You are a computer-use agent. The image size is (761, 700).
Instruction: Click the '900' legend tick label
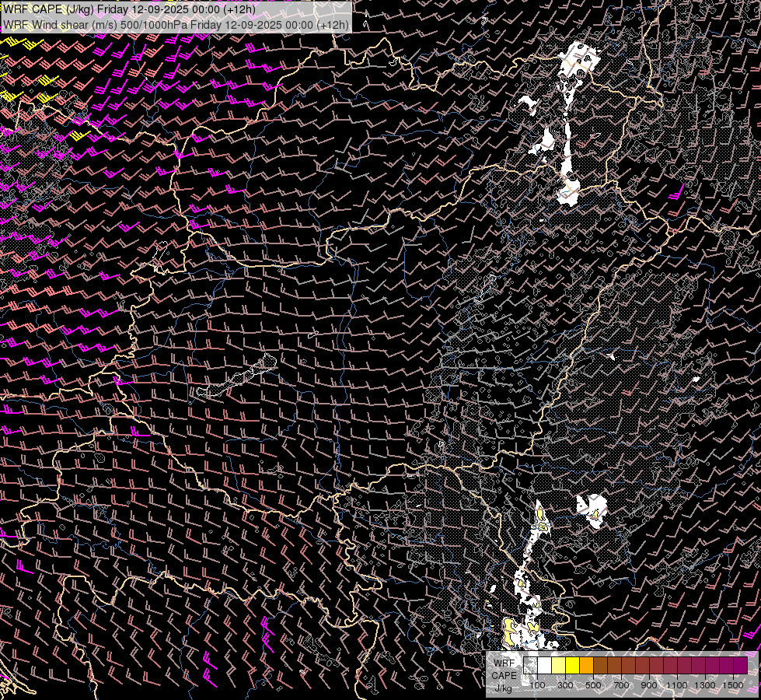point(649,685)
